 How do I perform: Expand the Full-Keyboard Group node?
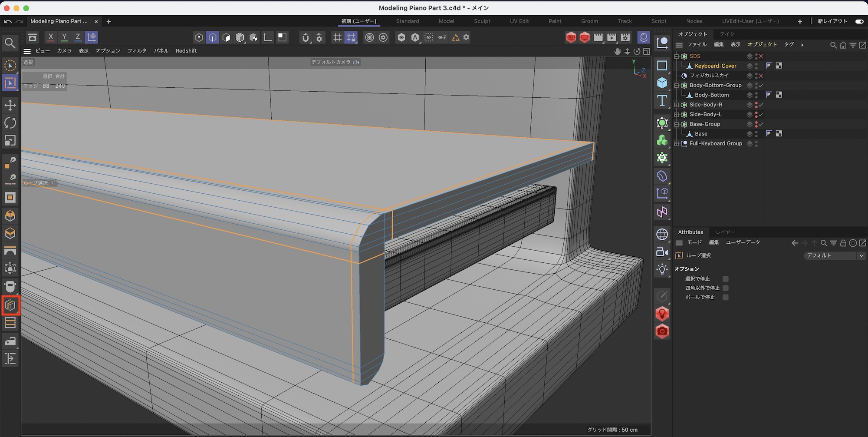(x=676, y=143)
